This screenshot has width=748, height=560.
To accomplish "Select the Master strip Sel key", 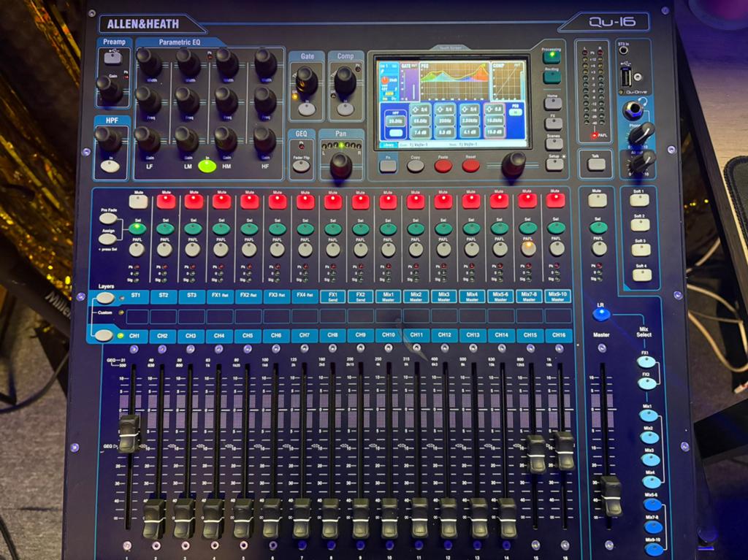I will (x=598, y=228).
